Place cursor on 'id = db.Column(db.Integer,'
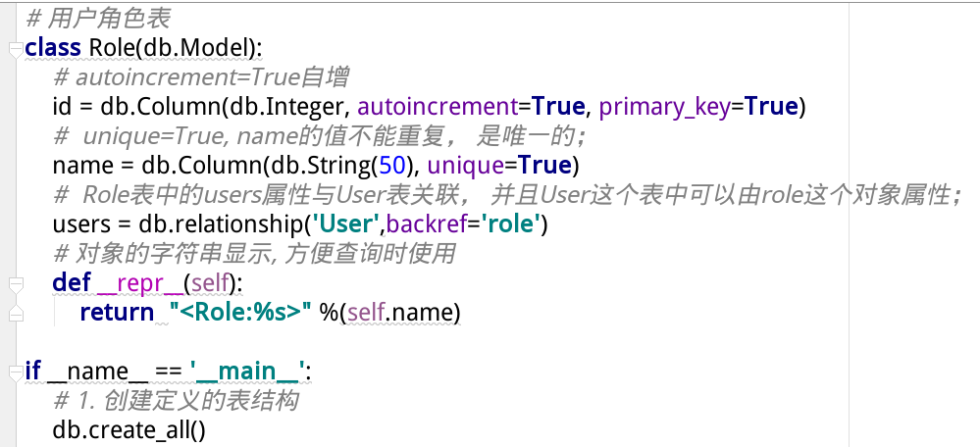This screenshot has height=447, width=980. point(201,107)
